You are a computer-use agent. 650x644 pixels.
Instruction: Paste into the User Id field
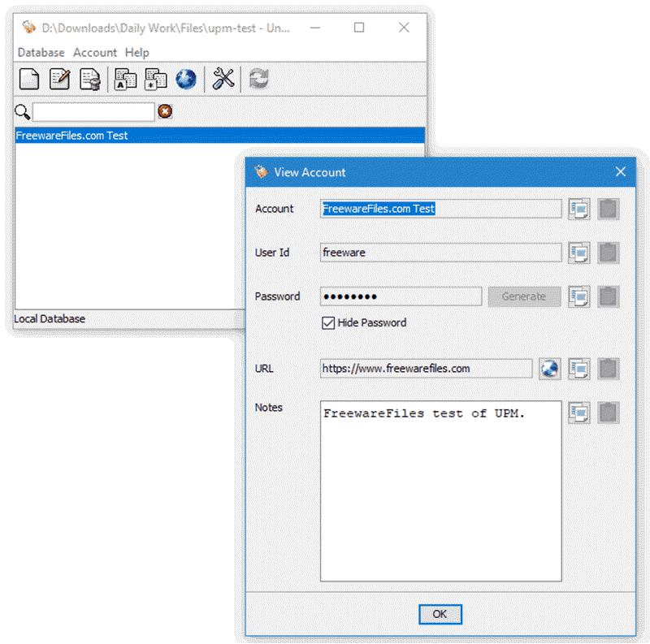click(609, 253)
